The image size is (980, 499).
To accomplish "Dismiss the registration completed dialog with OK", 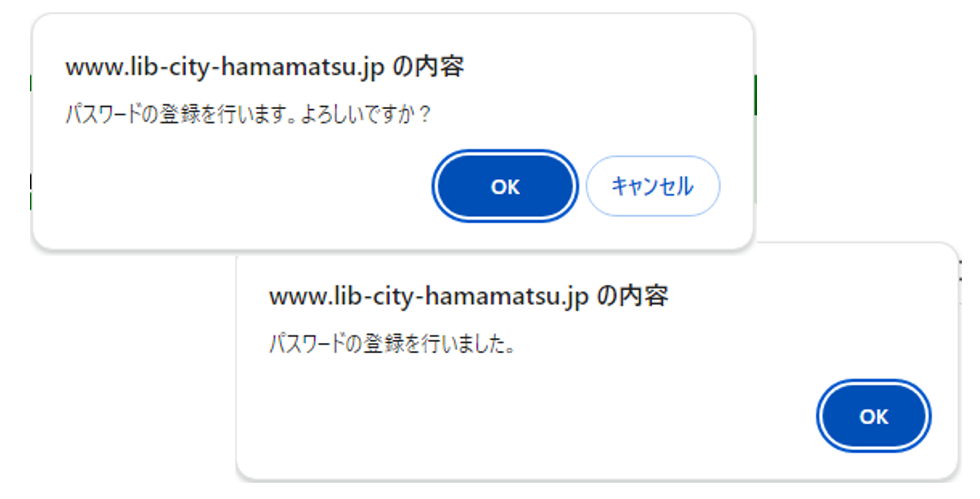I will (x=873, y=416).
